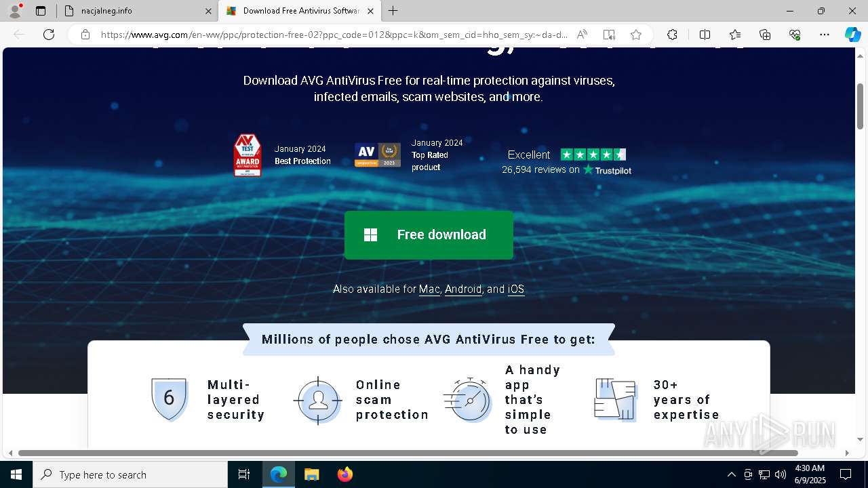Viewport: 868px width, 488px height.
Task: Click the Multi-layered security shield icon
Action: [x=169, y=399]
